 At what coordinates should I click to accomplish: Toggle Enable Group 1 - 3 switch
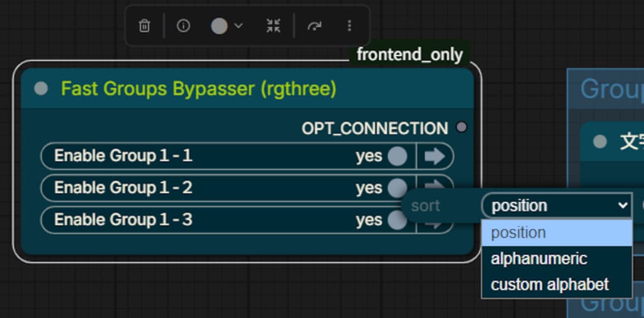396,219
